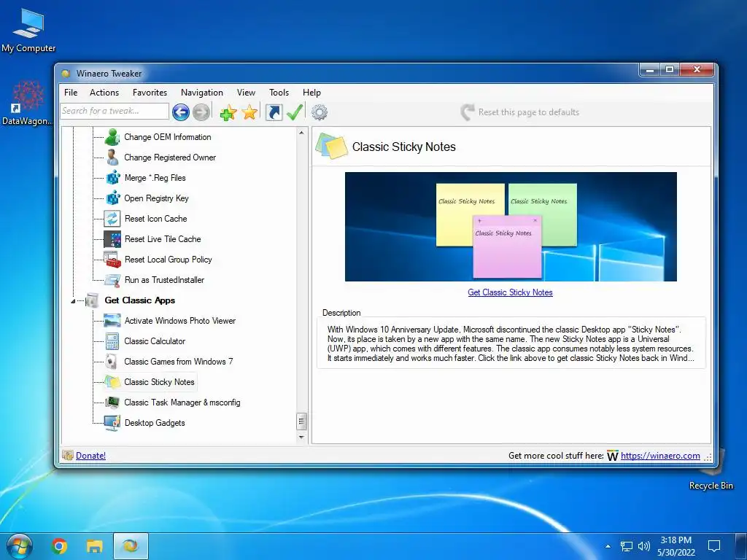Click the tree scrollbar up arrow
The image size is (747, 560).
[301, 133]
